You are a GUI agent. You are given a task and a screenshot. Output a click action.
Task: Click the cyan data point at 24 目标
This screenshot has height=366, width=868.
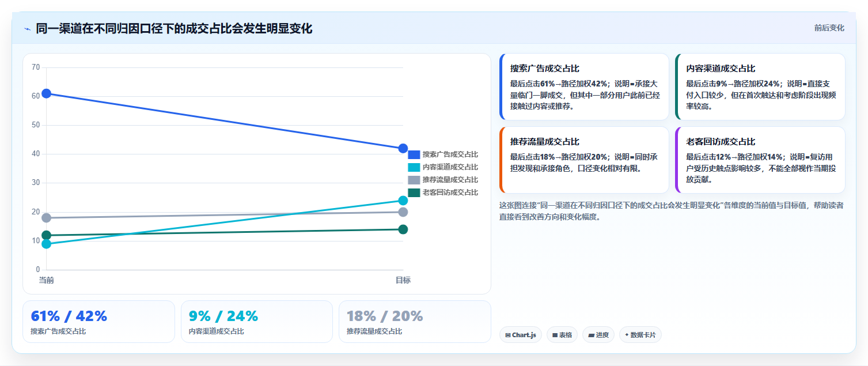[403, 201]
